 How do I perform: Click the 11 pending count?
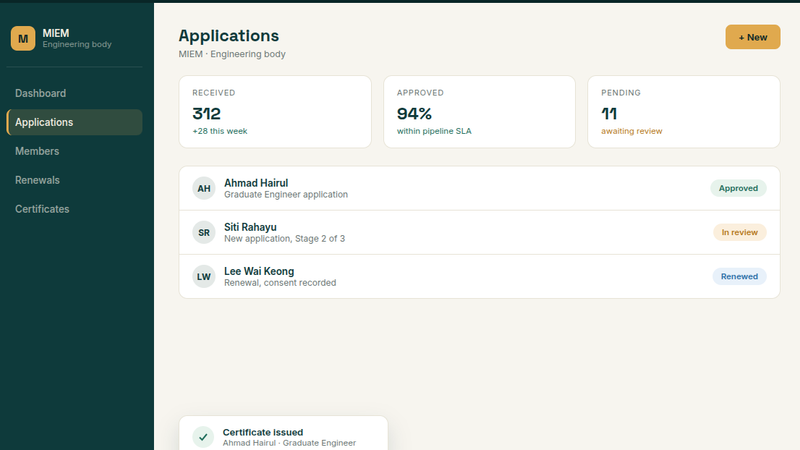609,113
